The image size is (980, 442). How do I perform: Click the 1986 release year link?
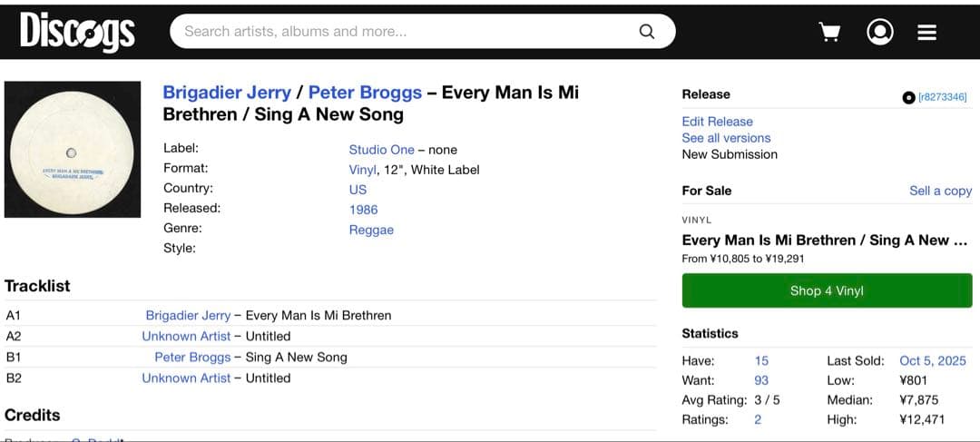pos(363,210)
